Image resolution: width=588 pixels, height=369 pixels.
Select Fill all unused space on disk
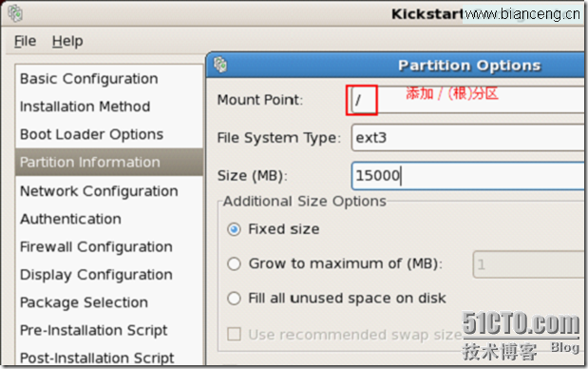(x=234, y=299)
